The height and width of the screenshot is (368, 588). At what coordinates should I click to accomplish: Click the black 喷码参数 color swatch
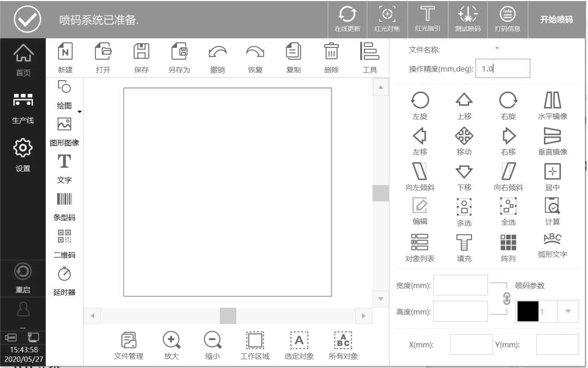(528, 311)
